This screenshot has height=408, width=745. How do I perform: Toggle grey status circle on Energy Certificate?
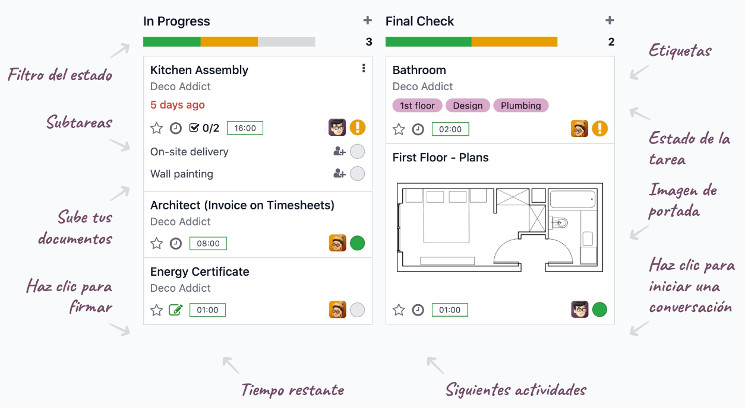tap(357, 310)
